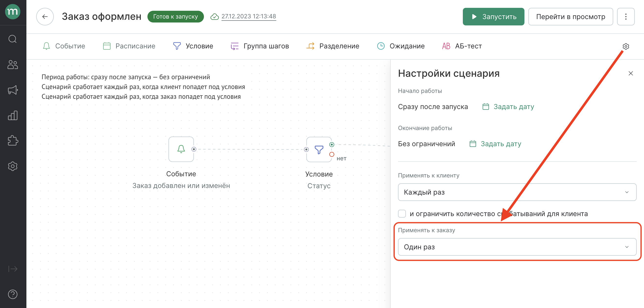Toggle ограничить количество срабатываний checkbox
The height and width of the screenshot is (308, 644).
[402, 213]
